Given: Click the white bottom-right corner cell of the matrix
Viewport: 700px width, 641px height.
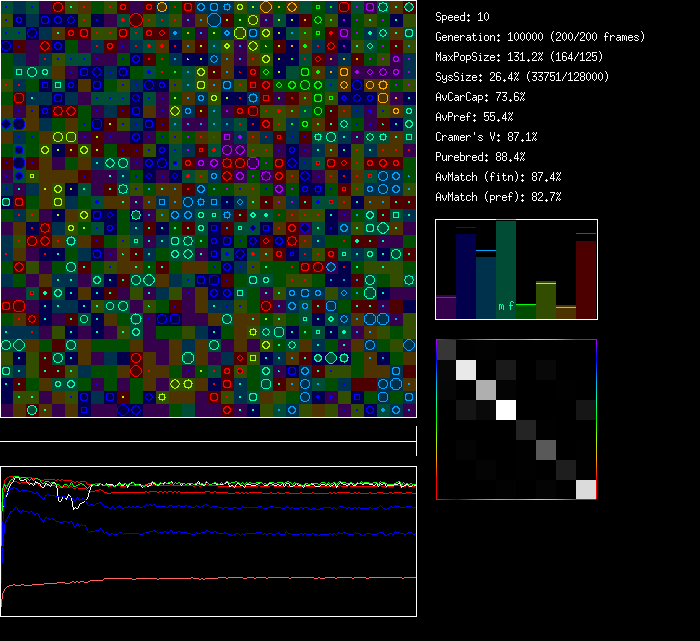Looking at the screenshot, I should pos(586,489).
